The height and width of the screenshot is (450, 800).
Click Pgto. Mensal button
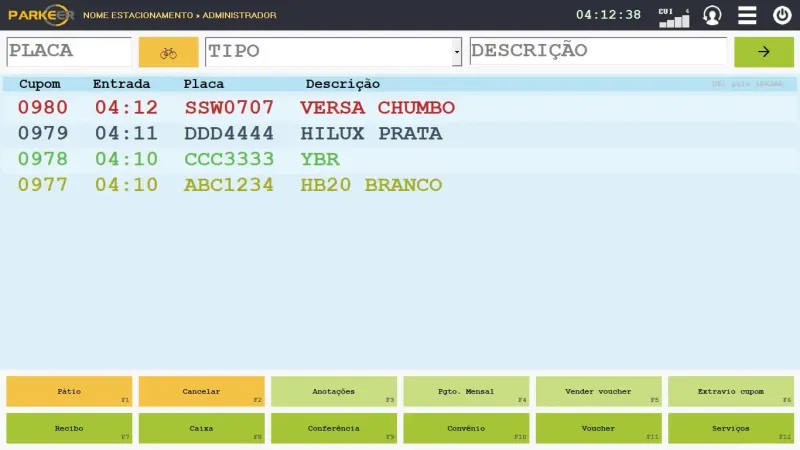click(466, 391)
